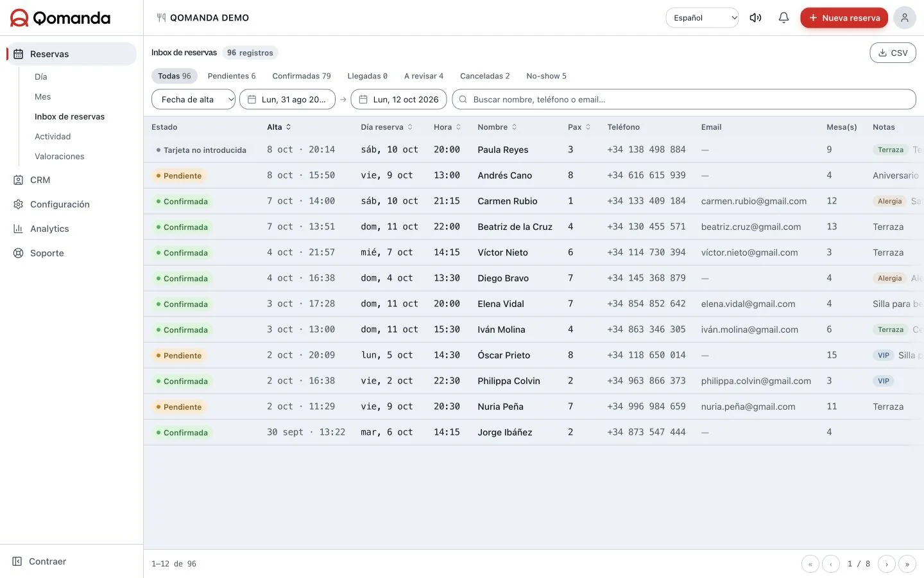924x578 pixels.
Task: View the A revisar 4 tab
Action: 424,76
